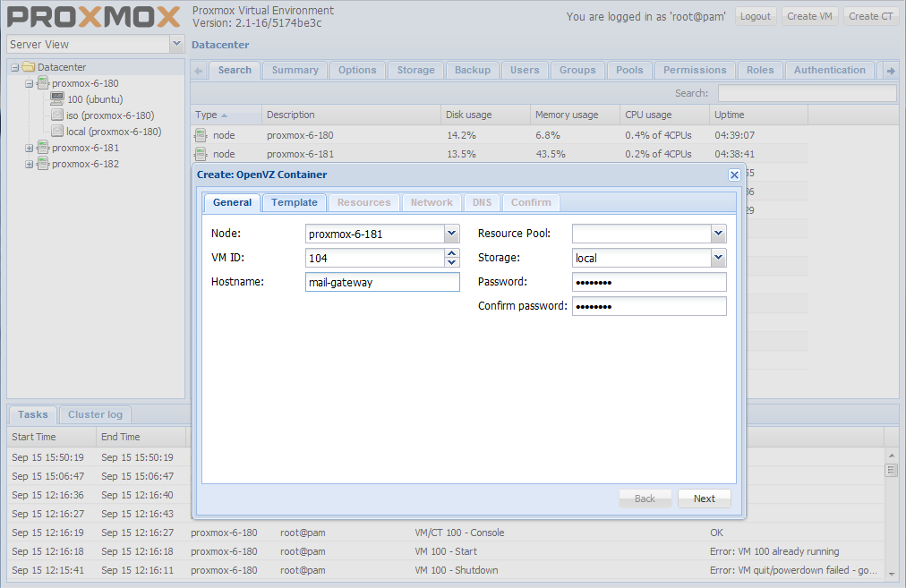Click the local (proxmox-6-180) storage icon
Viewport: 906px width, 588px height.
(57, 132)
